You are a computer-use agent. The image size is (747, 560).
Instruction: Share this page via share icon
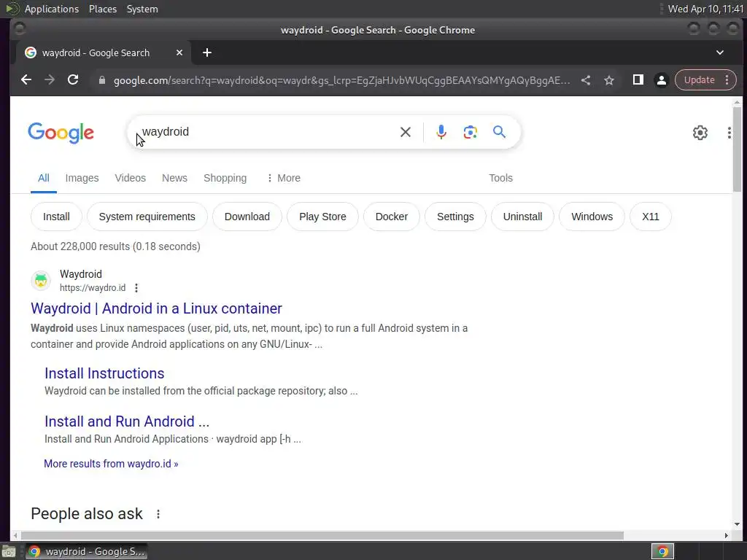[x=586, y=80]
